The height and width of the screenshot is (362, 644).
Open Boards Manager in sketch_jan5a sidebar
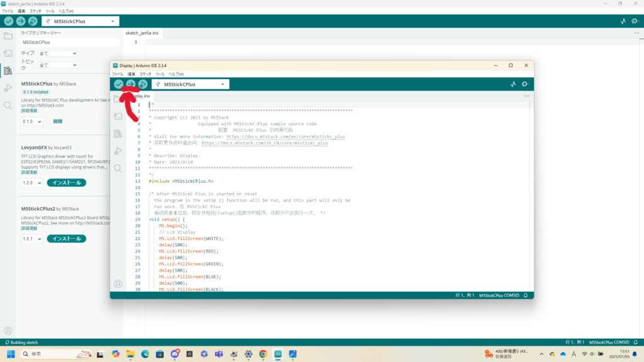click(8, 53)
